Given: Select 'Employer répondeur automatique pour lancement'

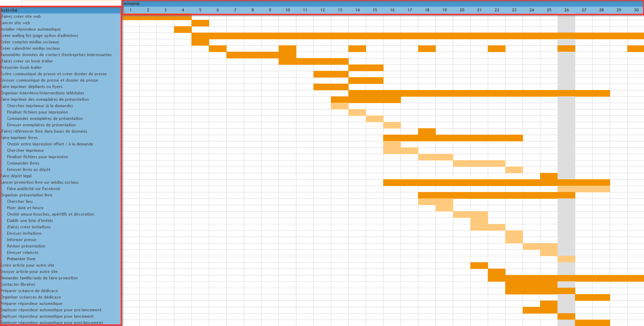Looking at the screenshot, I should coord(61,316).
